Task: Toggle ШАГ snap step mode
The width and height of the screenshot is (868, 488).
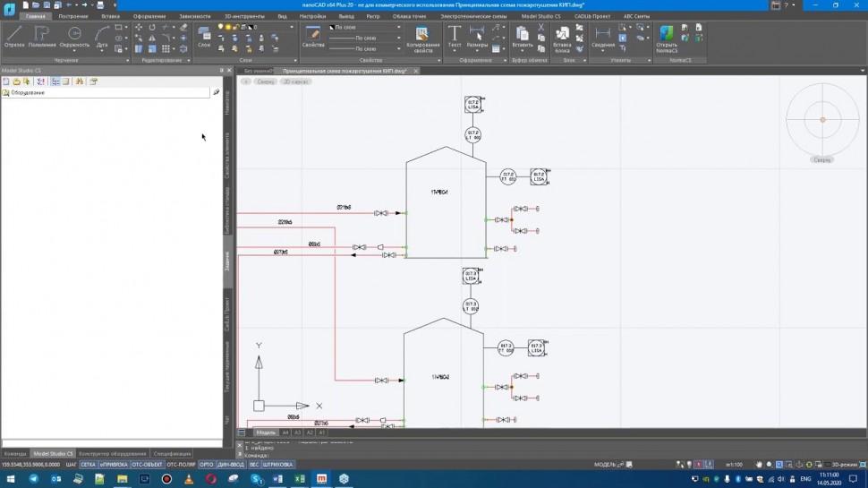Action: (x=70, y=465)
